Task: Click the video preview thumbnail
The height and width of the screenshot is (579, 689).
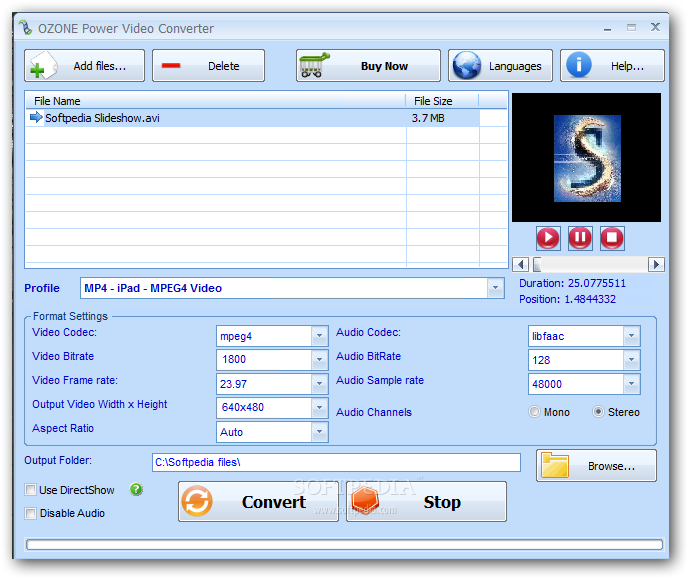Action: (587, 158)
